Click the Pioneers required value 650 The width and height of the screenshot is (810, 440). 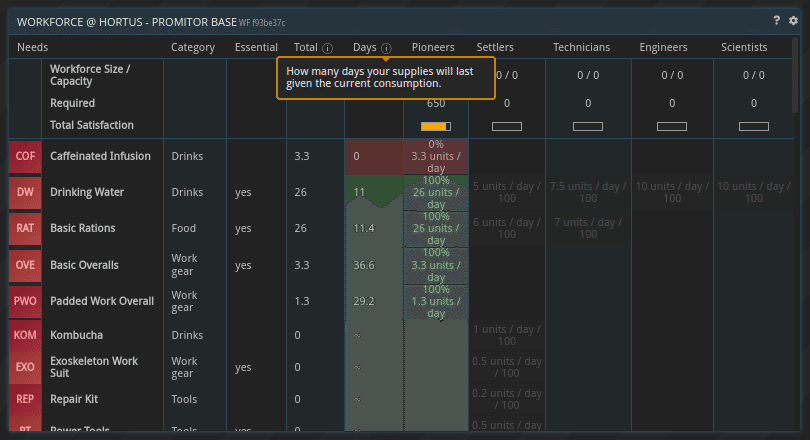coord(436,103)
